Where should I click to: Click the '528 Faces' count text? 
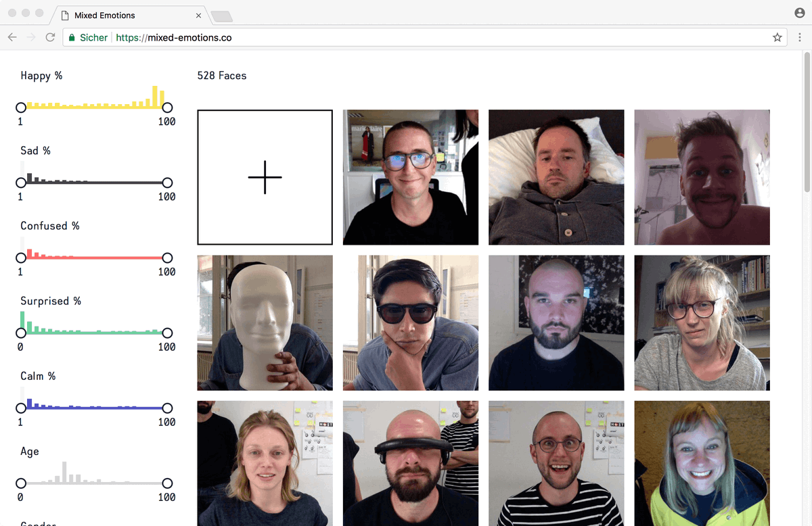(x=222, y=76)
